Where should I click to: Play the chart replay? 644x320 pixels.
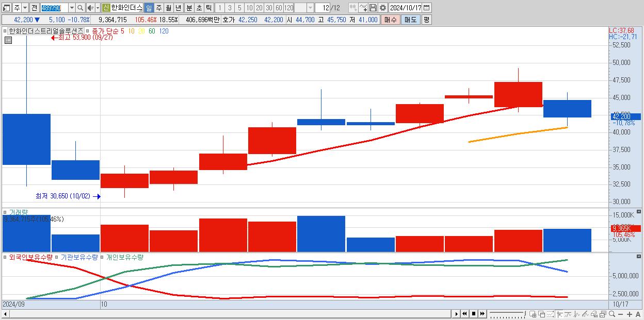pyautogui.click(x=457, y=314)
